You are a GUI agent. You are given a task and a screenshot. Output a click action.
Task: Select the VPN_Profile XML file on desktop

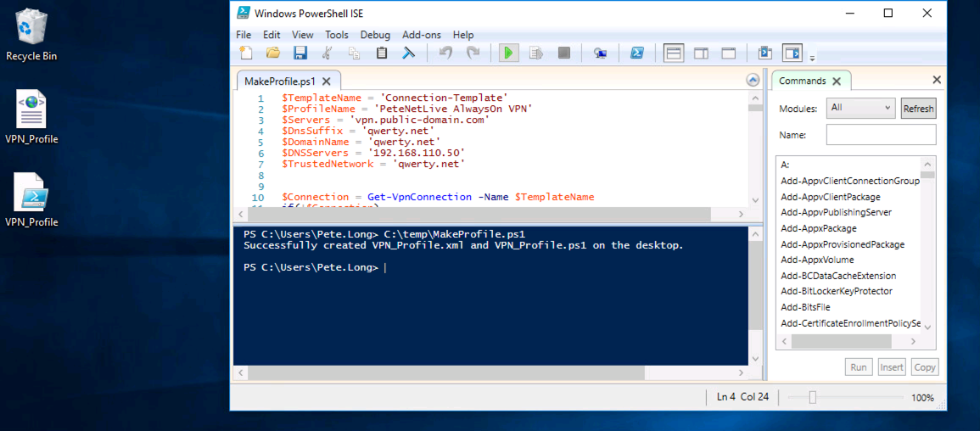(31, 117)
